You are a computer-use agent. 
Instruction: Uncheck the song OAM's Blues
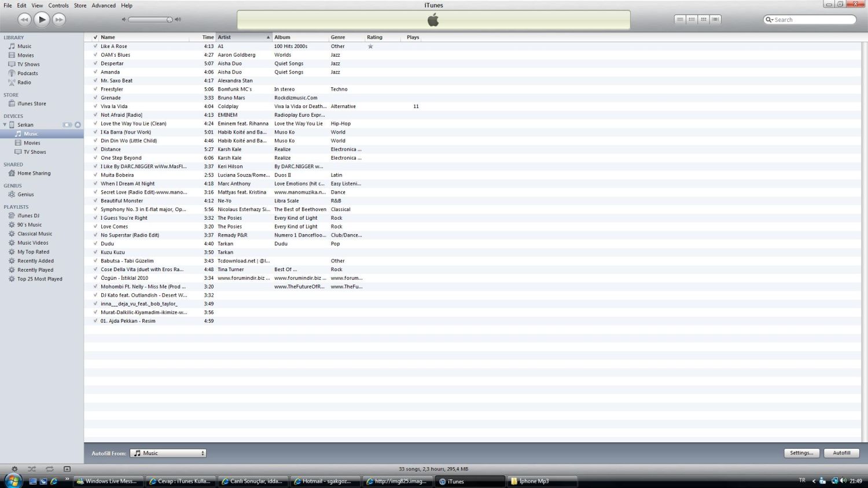click(x=95, y=55)
